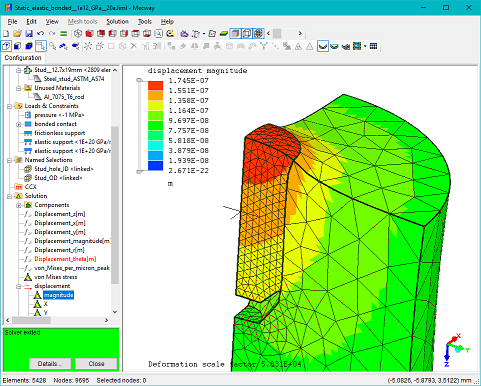
Task: Click left arrow of toolbar slider
Action: 269,33
